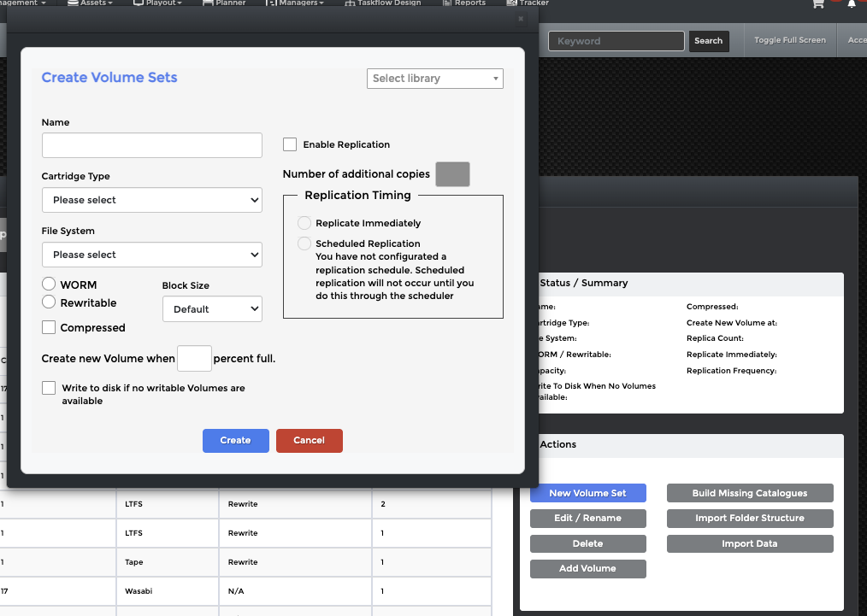Open the Playout menu
The width and height of the screenshot is (867, 616).
click(x=157, y=3)
